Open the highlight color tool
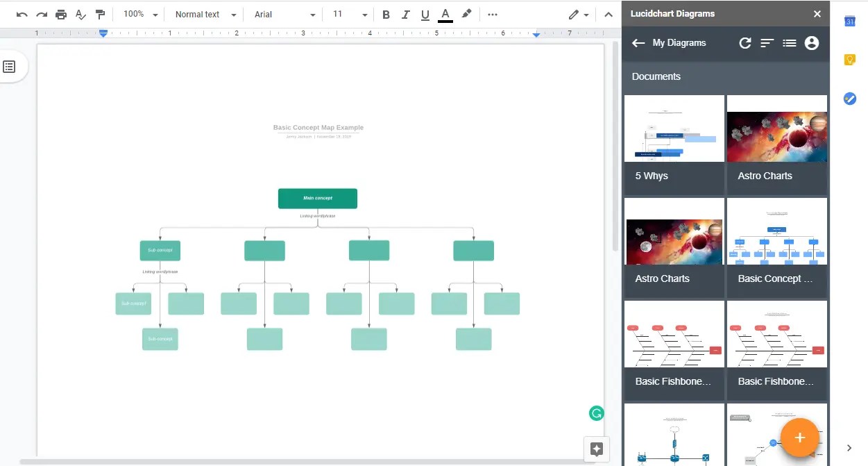Screen dimensions: 868x466 click(x=466, y=15)
